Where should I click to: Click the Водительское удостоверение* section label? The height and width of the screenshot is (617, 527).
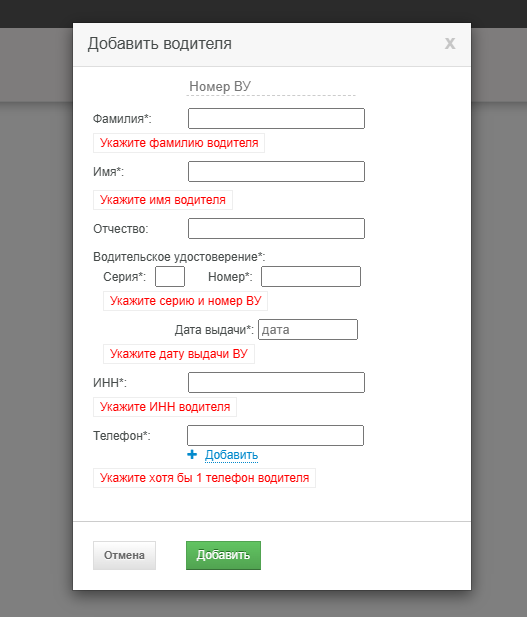tap(179, 257)
